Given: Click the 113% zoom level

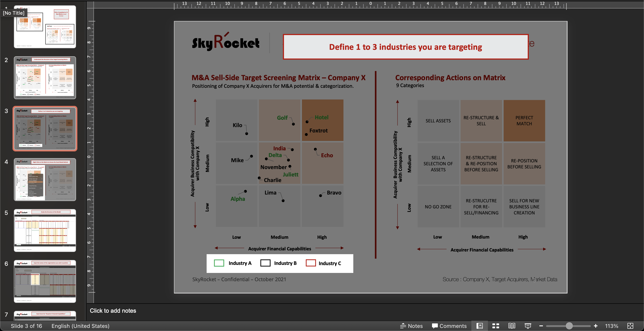Looking at the screenshot, I should click(612, 326).
